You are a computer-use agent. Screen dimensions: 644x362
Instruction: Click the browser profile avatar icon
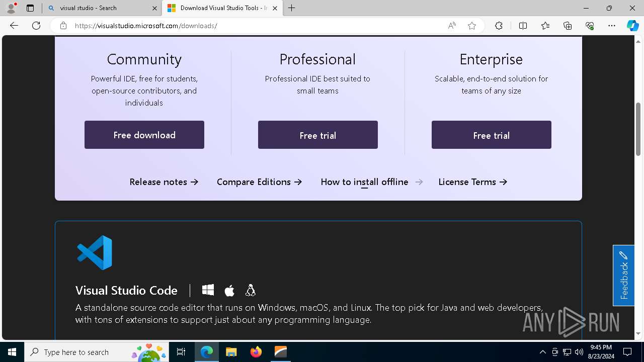tap(11, 8)
